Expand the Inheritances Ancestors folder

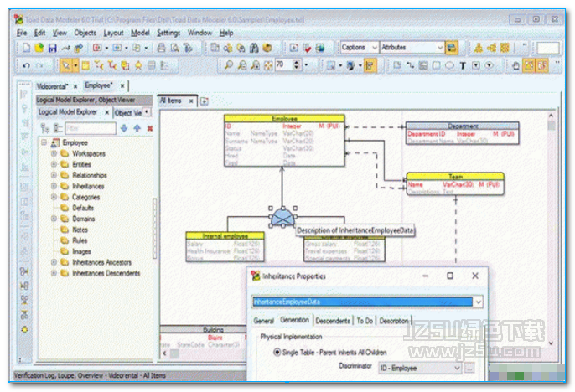54,262
